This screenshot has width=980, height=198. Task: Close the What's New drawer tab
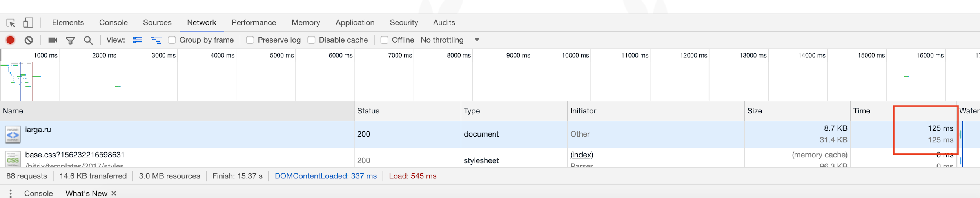tap(114, 193)
